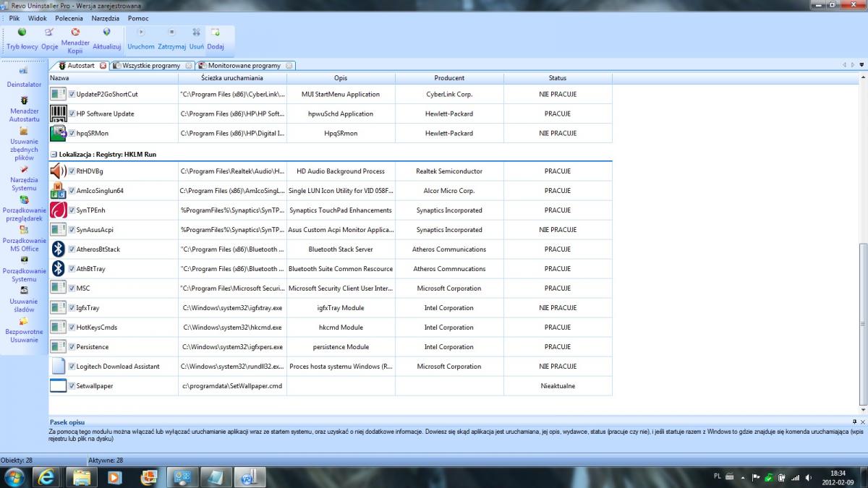Viewport: 868px width, 488px height.
Task: Select the Nieaktualne status cell
Action: pos(558,386)
